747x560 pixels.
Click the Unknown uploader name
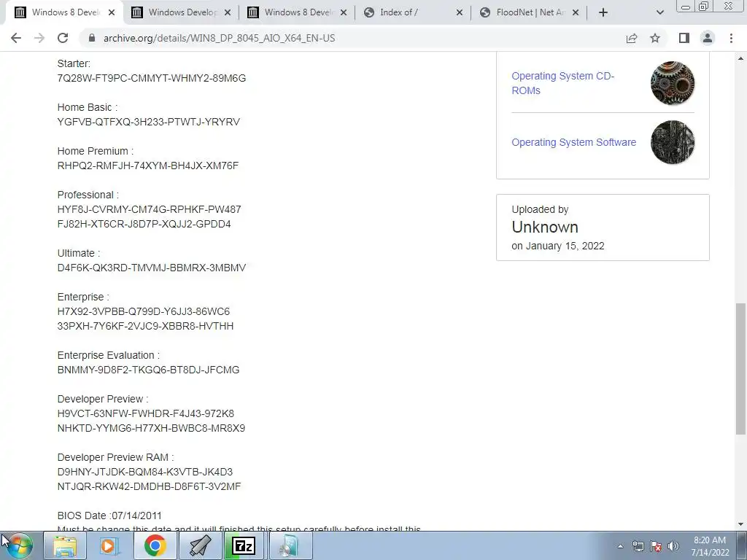(x=545, y=227)
